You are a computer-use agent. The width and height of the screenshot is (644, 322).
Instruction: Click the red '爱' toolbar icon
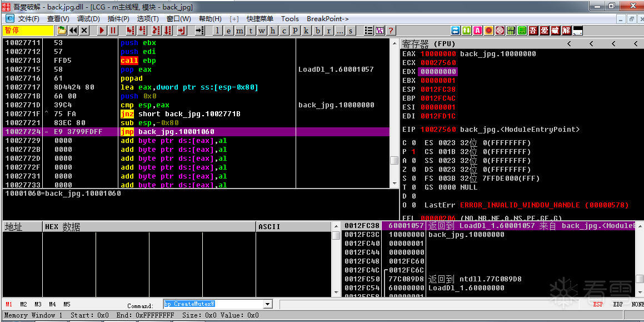pos(544,31)
